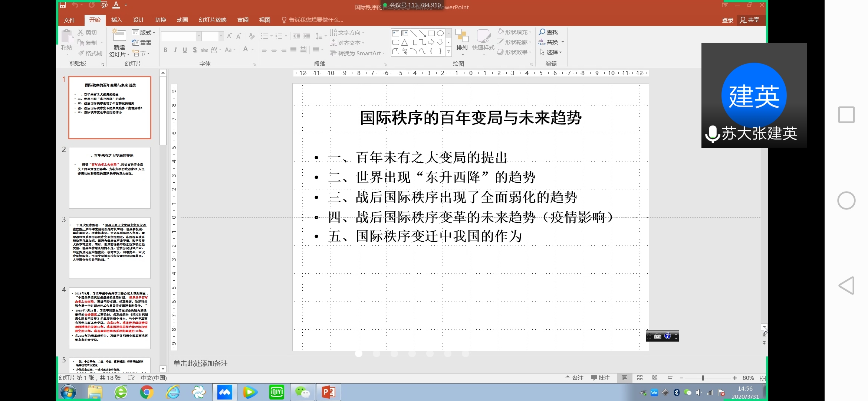Toggle italic formatting

[175, 50]
